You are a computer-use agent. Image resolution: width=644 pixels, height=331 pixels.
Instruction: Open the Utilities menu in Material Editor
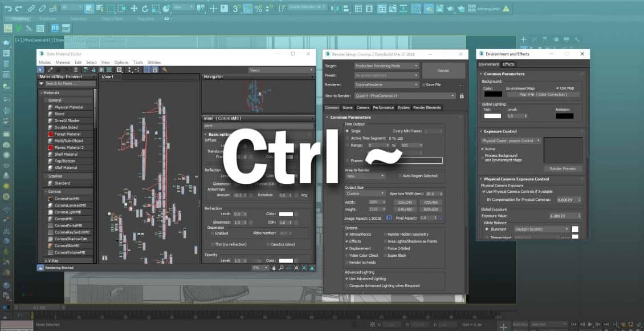[154, 62]
